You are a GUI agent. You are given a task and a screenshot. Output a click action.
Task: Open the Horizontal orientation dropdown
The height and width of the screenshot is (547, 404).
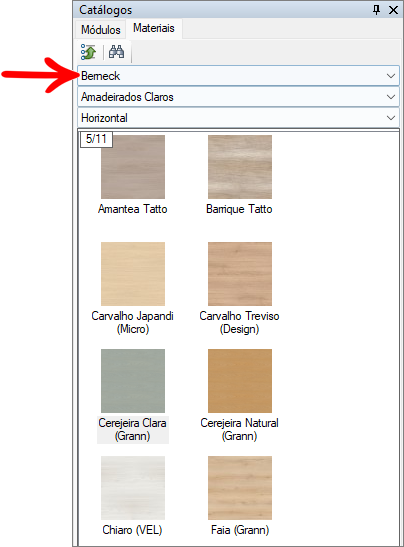(238, 118)
